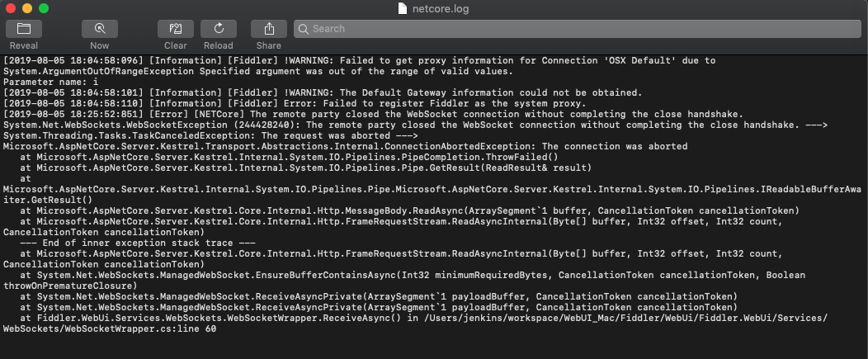Close the netcore.log window
868x359 pixels.
pos(11,8)
